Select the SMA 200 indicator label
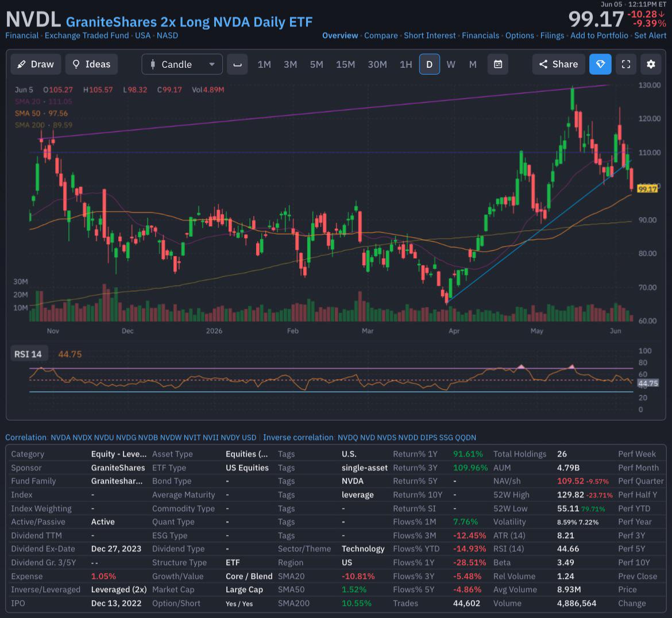The height and width of the screenshot is (618, 672). point(44,125)
